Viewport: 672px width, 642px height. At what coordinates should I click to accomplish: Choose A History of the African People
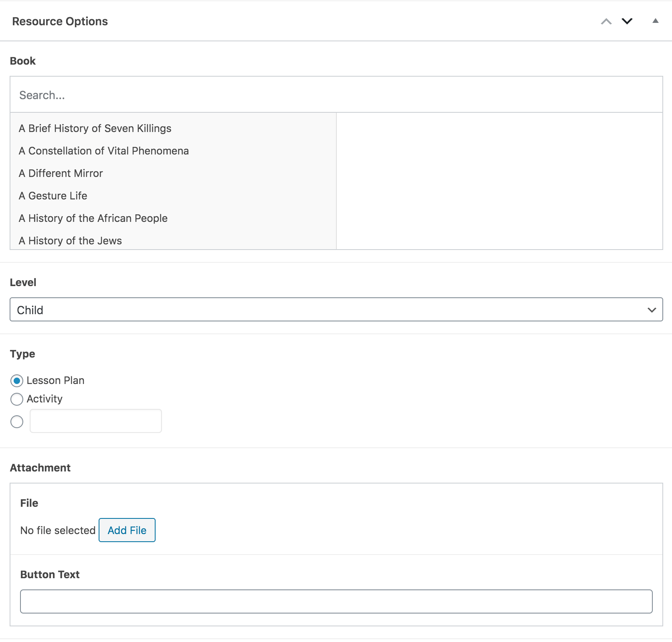[x=93, y=218]
